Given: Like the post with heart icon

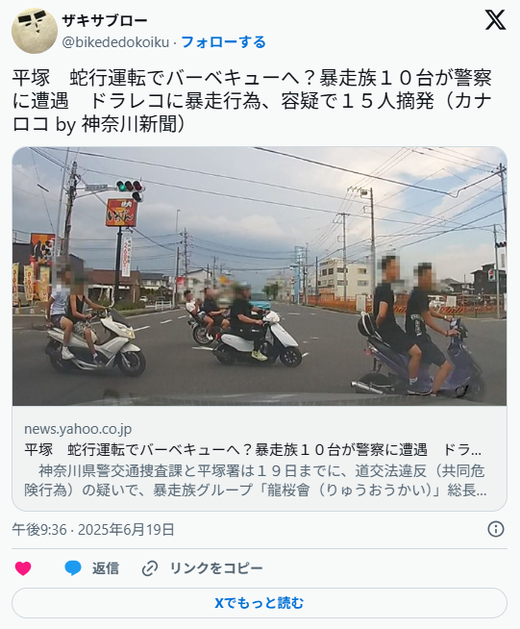Looking at the screenshot, I should pos(23,568).
